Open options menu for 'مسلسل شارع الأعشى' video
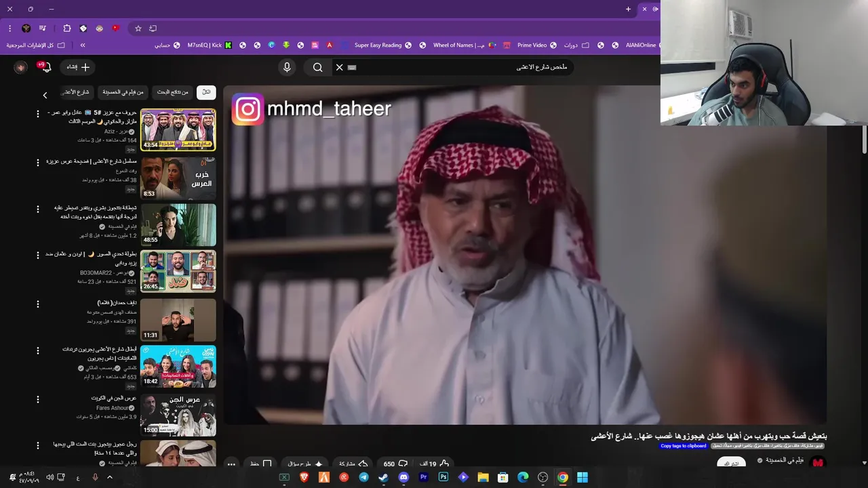 [x=38, y=163]
